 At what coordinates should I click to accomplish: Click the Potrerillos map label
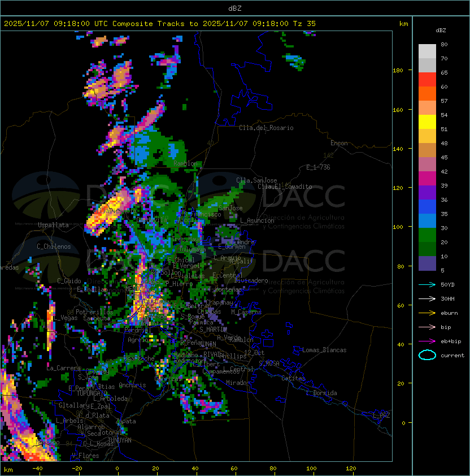pyautogui.click(x=94, y=311)
